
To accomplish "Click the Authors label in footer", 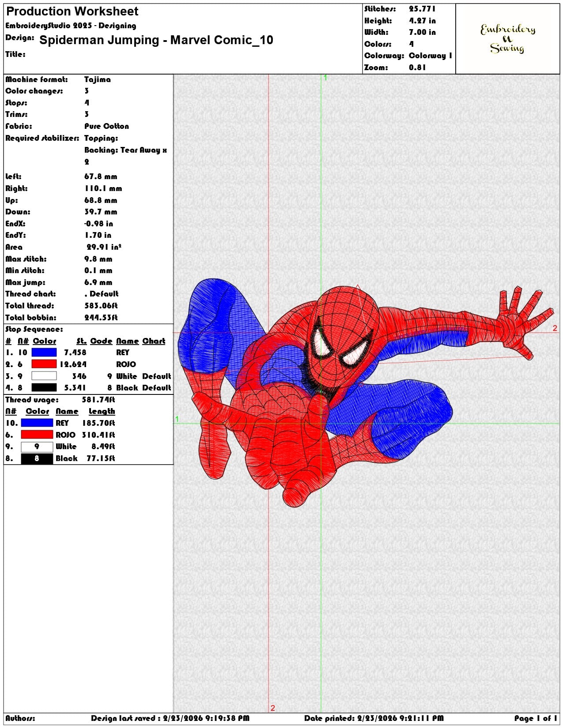I will (x=20, y=718).
